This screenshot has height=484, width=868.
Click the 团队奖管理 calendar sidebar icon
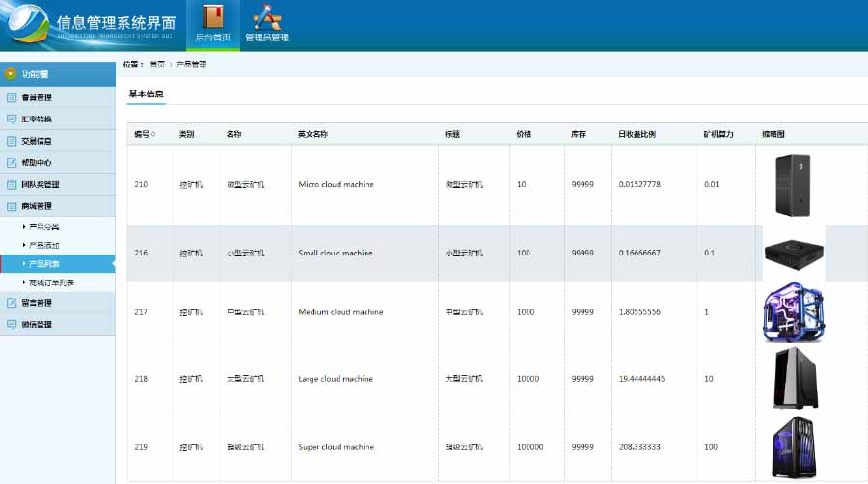[11, 185]
